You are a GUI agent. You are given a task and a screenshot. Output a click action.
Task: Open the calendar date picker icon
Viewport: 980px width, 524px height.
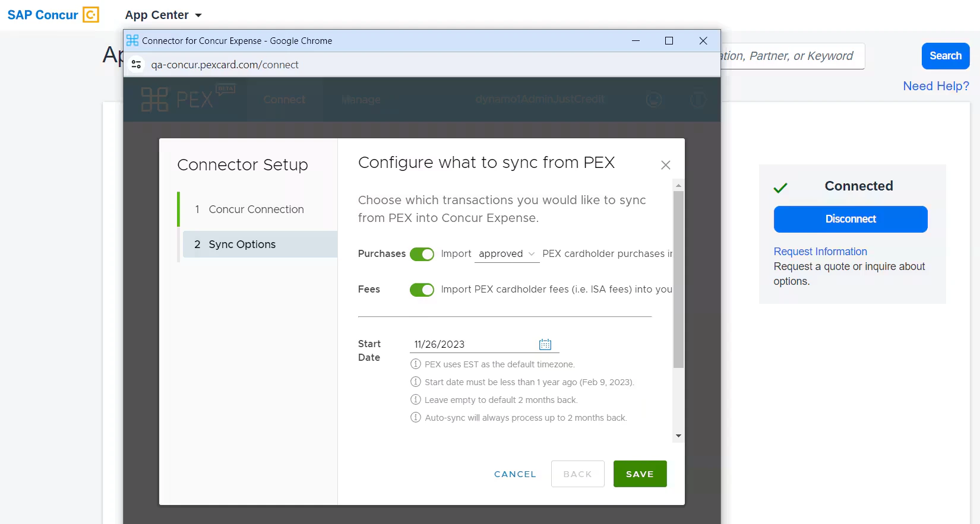click(545, 344)
